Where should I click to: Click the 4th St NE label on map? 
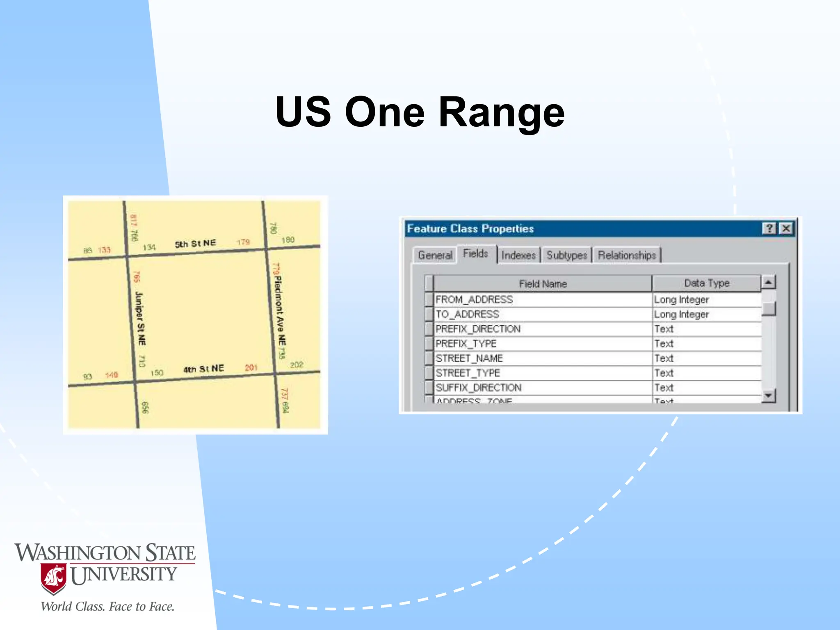coord(203,369)
